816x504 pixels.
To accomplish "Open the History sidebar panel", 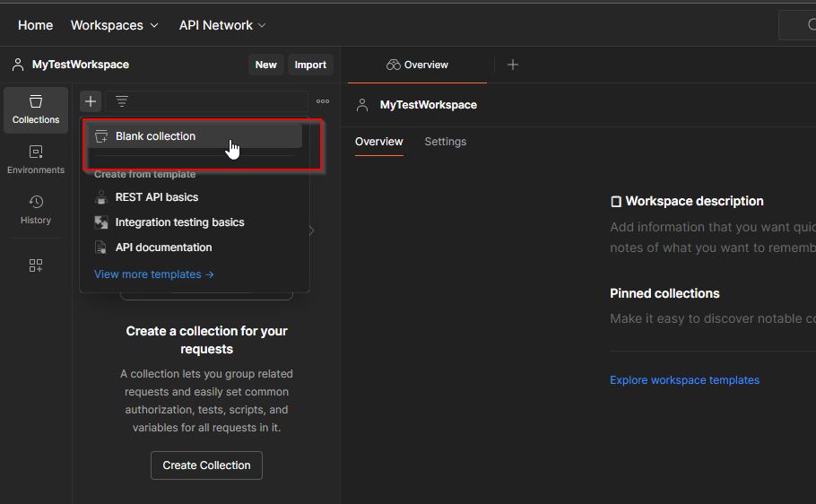I will point(35,210).
